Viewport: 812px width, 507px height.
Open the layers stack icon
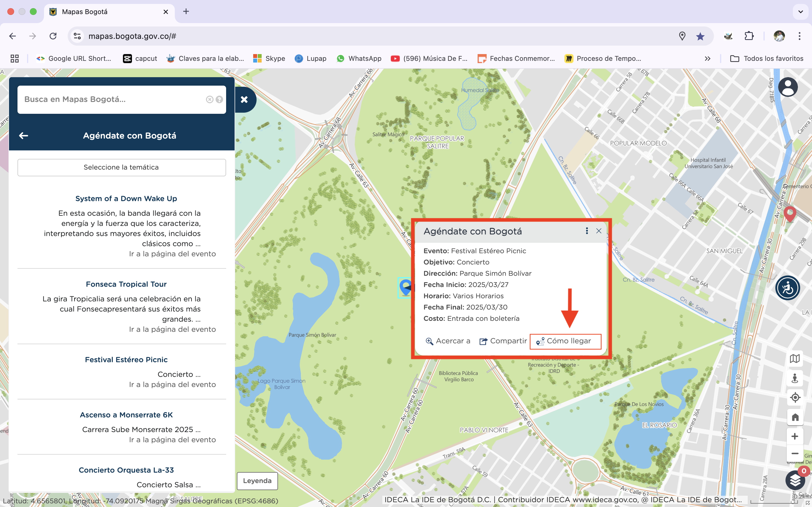[795, 480]
